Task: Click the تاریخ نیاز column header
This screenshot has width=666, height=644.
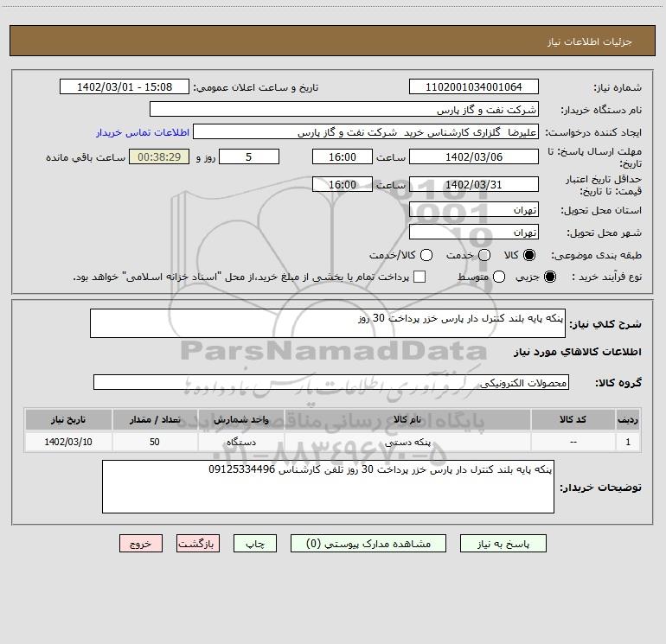Action: [68, 420]
